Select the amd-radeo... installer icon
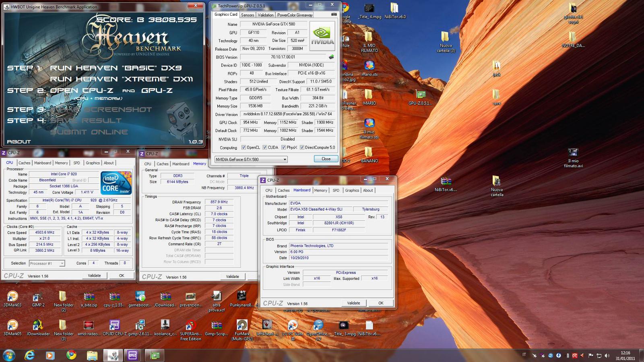 [89, 328]
